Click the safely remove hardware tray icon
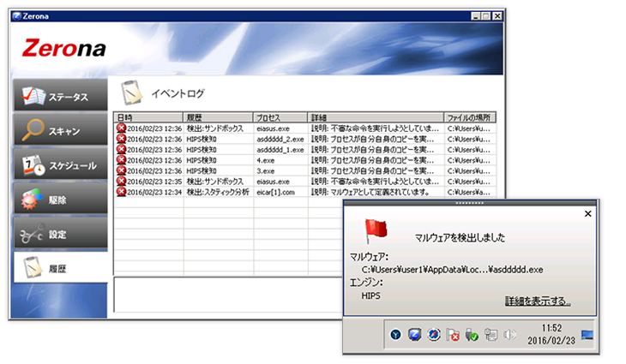Viewport: 626px width, 364px height. tap(472, 335)
